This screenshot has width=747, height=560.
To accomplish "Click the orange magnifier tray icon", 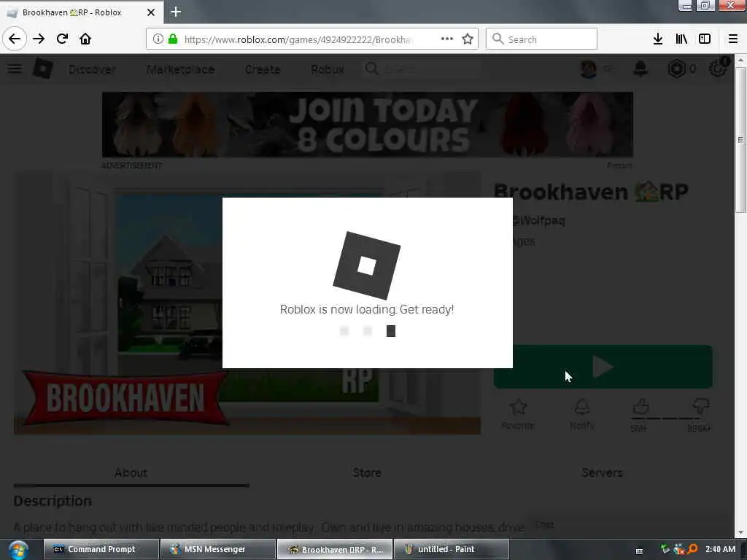I will 692,549.
